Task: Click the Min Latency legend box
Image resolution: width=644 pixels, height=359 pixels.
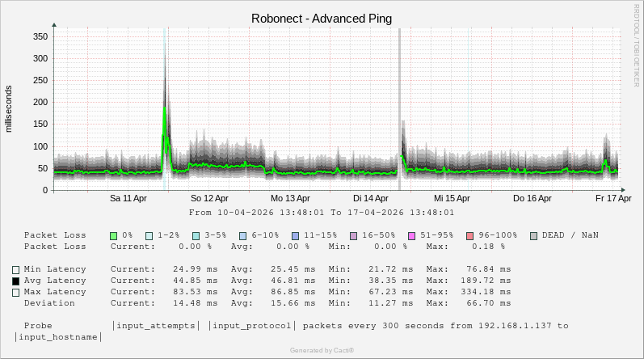Action: [x=15, y=269]
